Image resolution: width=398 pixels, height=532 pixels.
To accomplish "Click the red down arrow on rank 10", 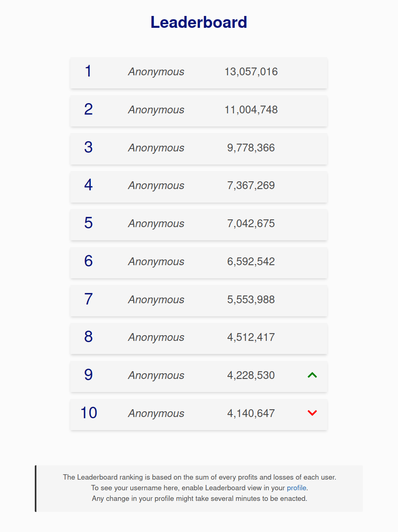I will [312, 413].
